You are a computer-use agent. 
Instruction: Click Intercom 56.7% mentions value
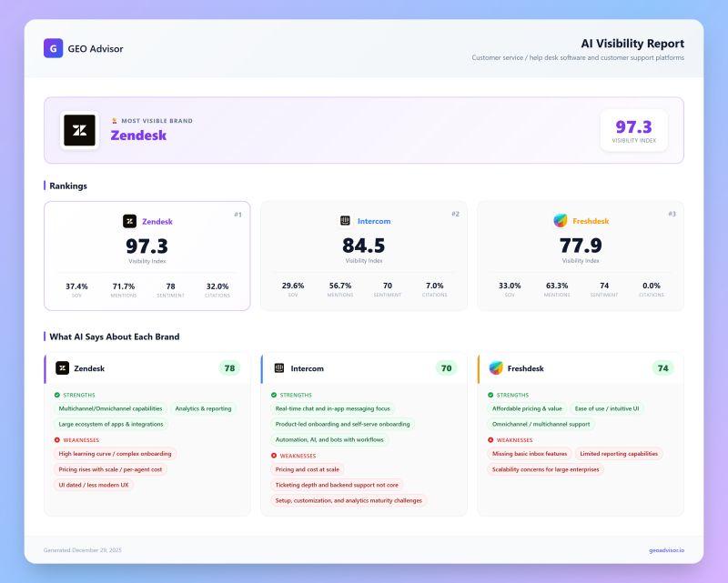pos(340,286)
